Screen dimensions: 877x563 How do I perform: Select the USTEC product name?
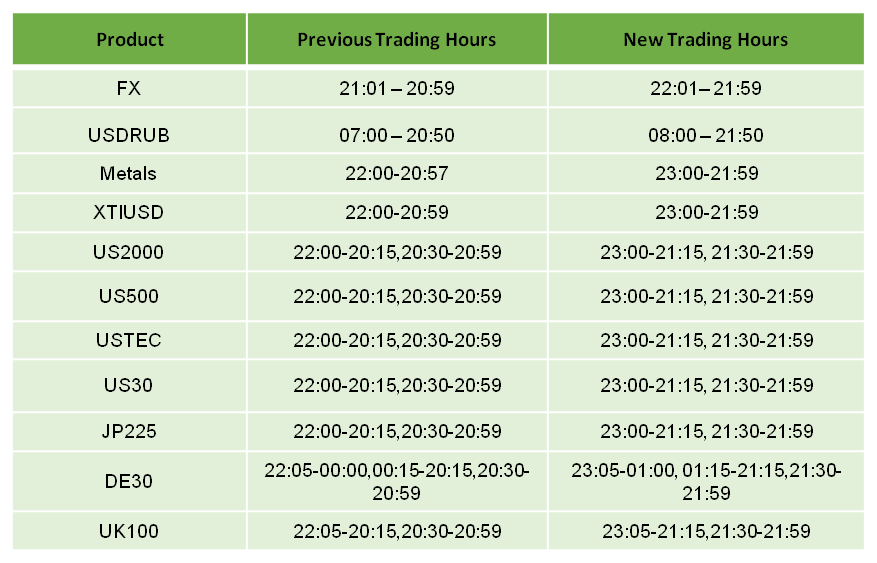129,340
